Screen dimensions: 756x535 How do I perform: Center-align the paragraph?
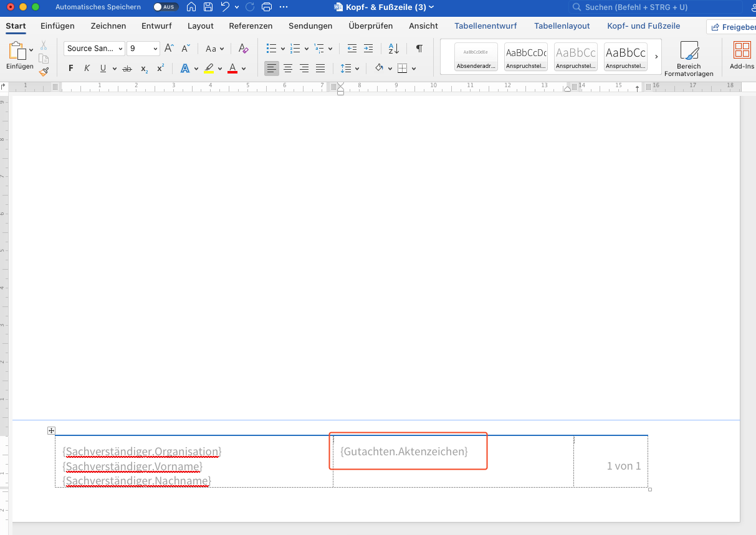(x=288, y=69)
